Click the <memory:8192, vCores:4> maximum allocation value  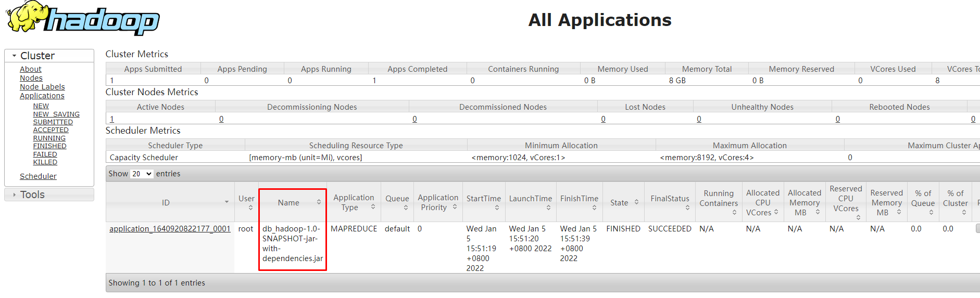click(x=707, y=158)
